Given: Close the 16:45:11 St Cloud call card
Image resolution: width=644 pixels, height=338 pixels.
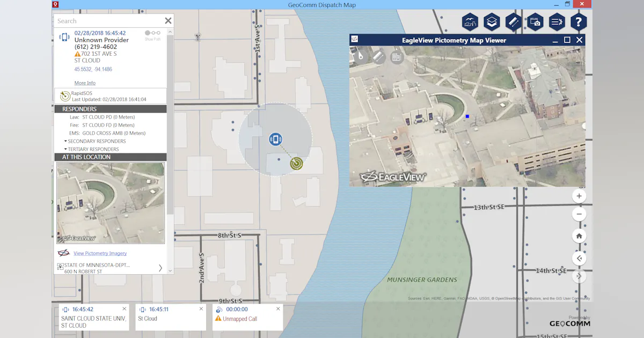Looking at the screenshot, I should click(x=201, y=308).
